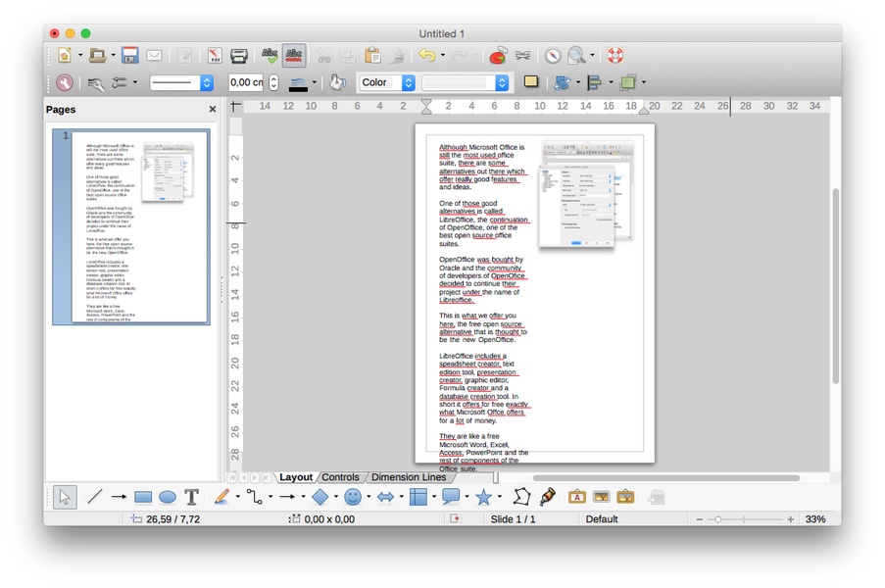This screenshot has height=588, width=885.
Task: Open the Alignment tool icon
Action: tap(595, 83)
